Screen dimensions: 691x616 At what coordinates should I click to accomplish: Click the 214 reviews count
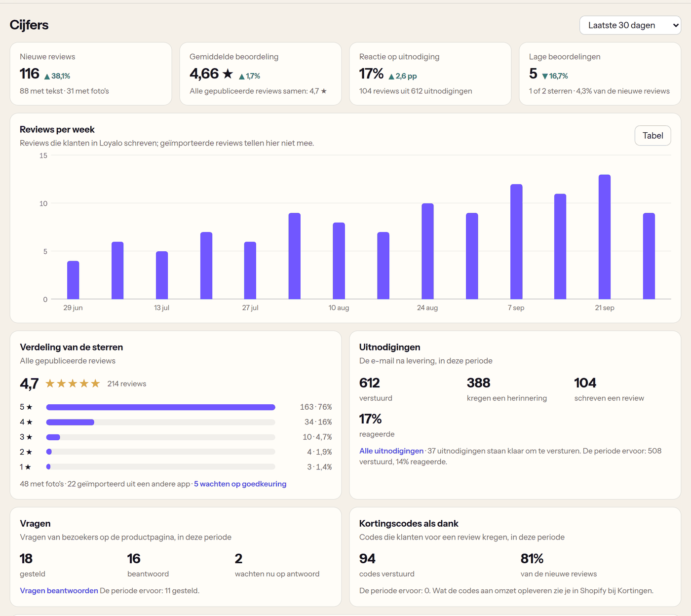pos(127,384)
